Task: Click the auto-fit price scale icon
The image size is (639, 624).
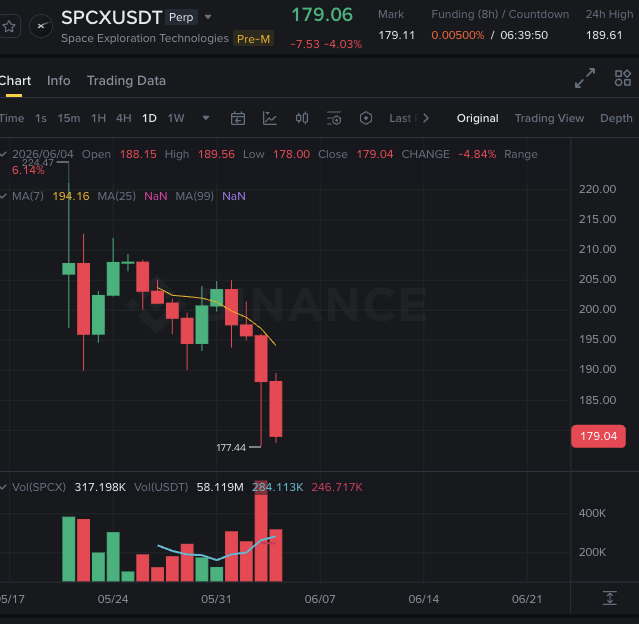Action: [610, 598]
